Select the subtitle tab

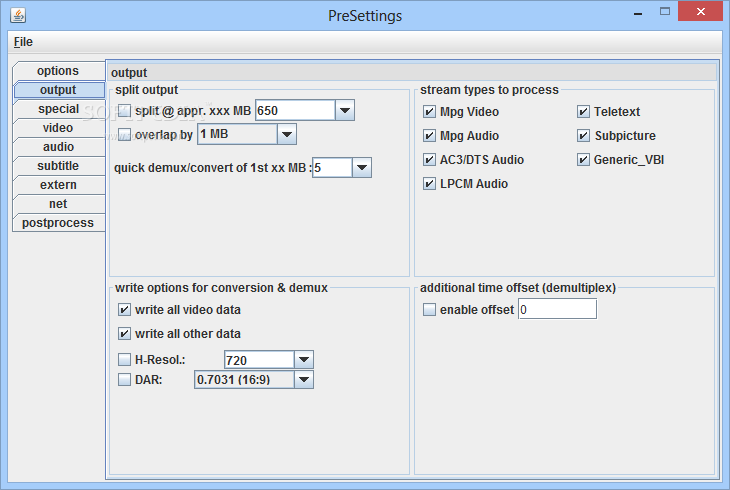pyautogui.click(x=58, y=166)
